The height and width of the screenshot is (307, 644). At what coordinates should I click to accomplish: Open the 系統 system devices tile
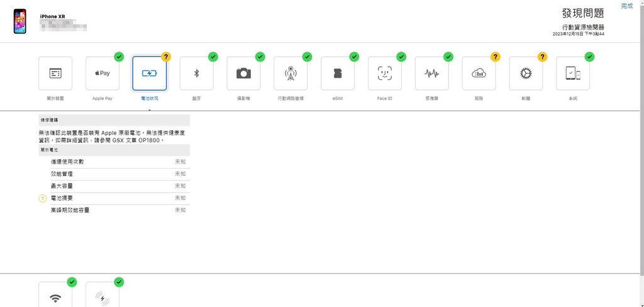point(572,74)
